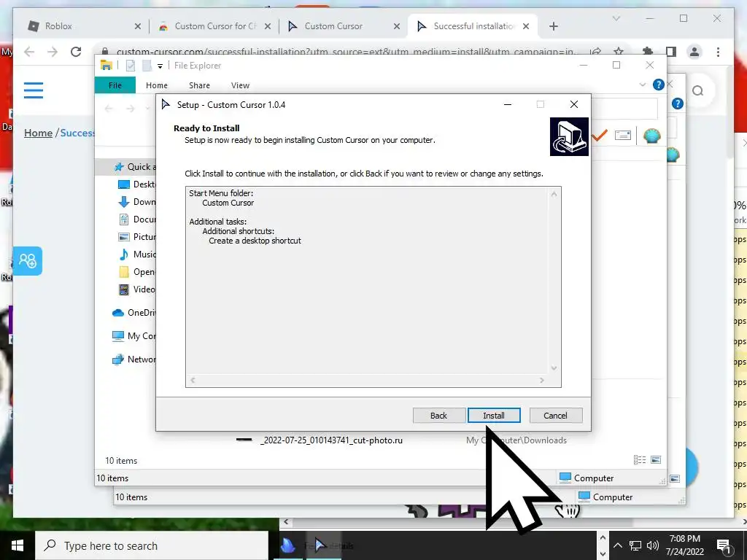
Task: Switch File Explorer to details view icon
Action: click(x=639, y=459)
